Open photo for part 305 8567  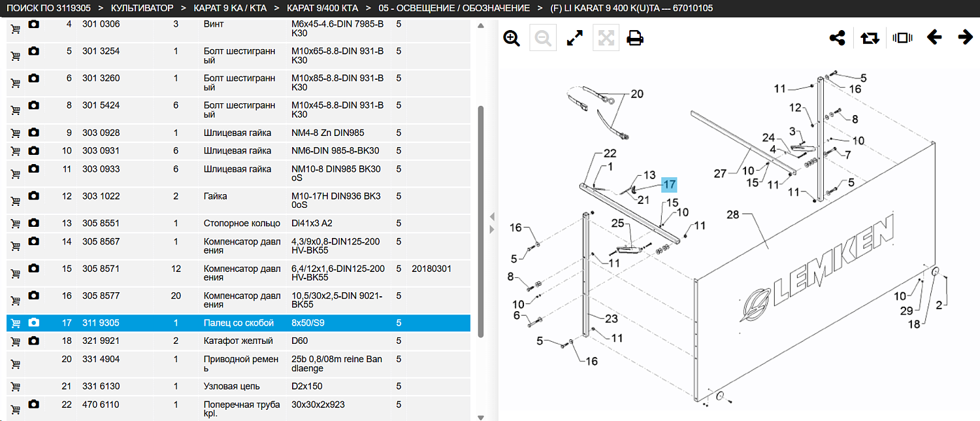(34, 241)
